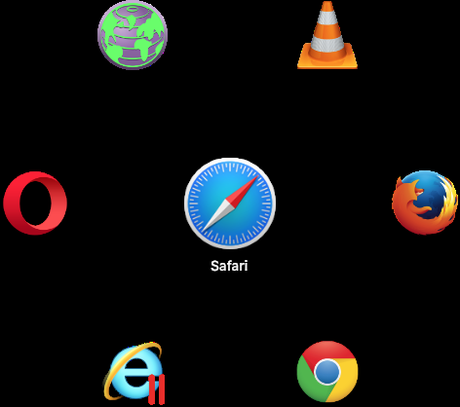The height and width of the screenshot is (407, 460).
Task: Launch the VLC traffic cone icon
Action: 327,35
